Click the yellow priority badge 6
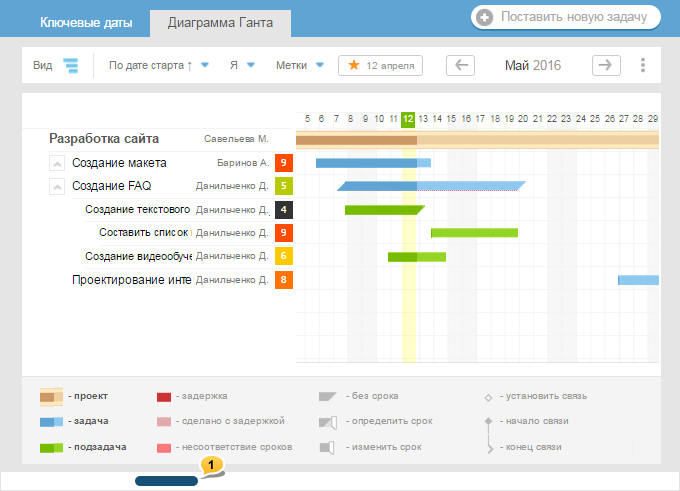The image size is (680, 491). pyautogui.click(x=284, y=256)
